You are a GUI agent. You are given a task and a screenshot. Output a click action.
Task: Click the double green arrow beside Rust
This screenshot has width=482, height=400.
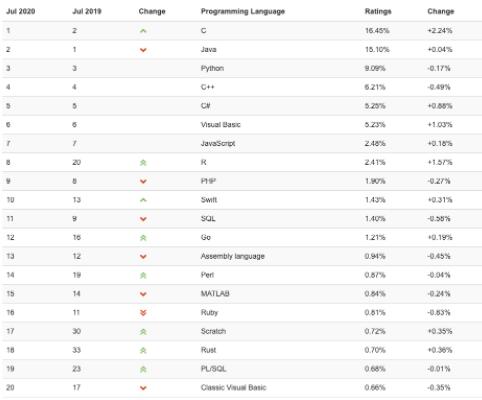tap(143, 350)
